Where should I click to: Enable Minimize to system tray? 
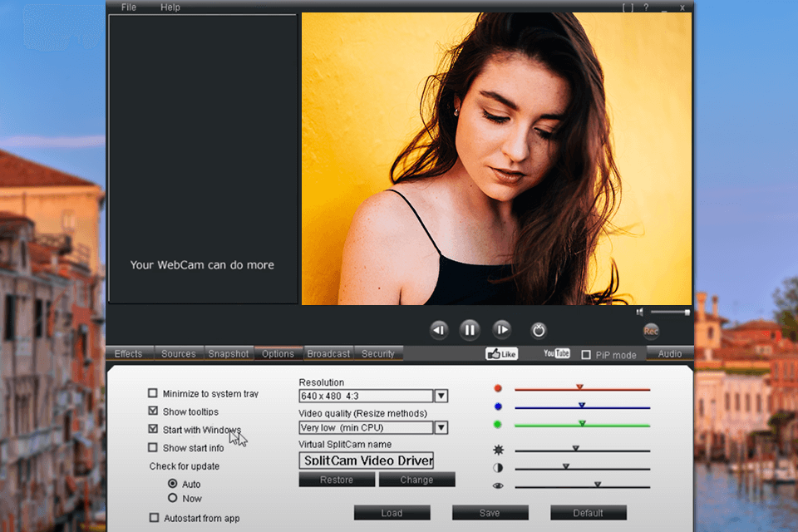[x=153, y=393]
